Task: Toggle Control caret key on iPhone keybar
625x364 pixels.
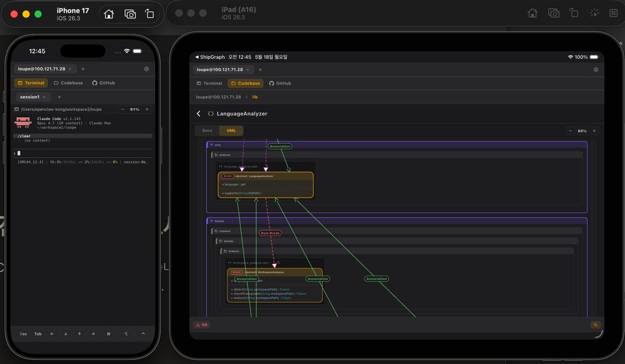Action: pyautogui.click(x=143, y=334)
